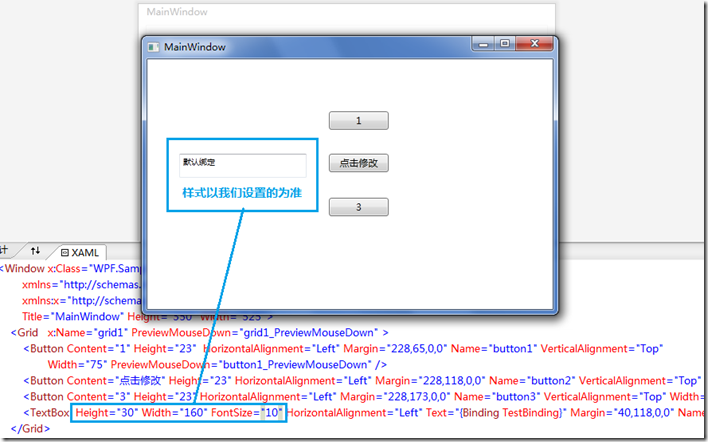Click Width="160" in the TextBox line
This screenshot has height=442, width=708.
tap(174, 413)
